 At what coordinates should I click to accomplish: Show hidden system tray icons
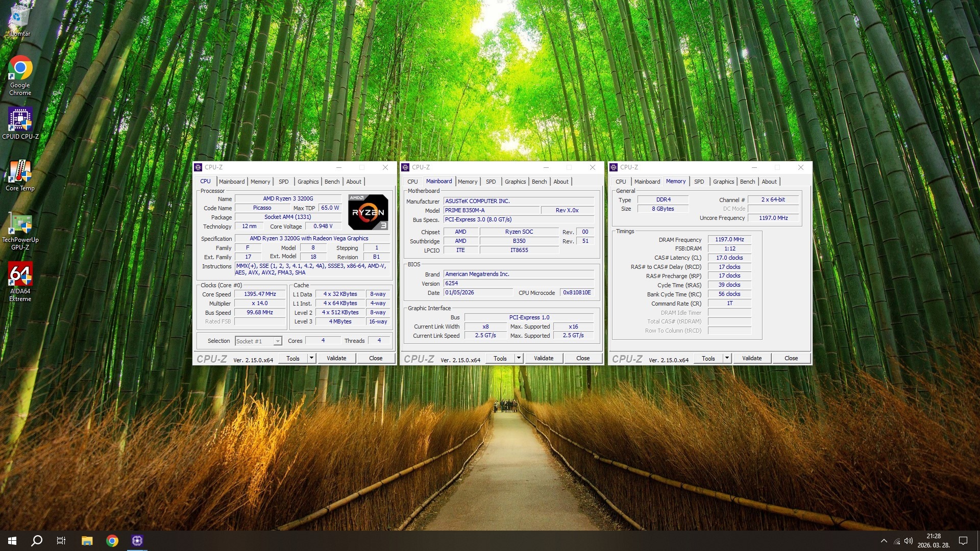(884, 541)
